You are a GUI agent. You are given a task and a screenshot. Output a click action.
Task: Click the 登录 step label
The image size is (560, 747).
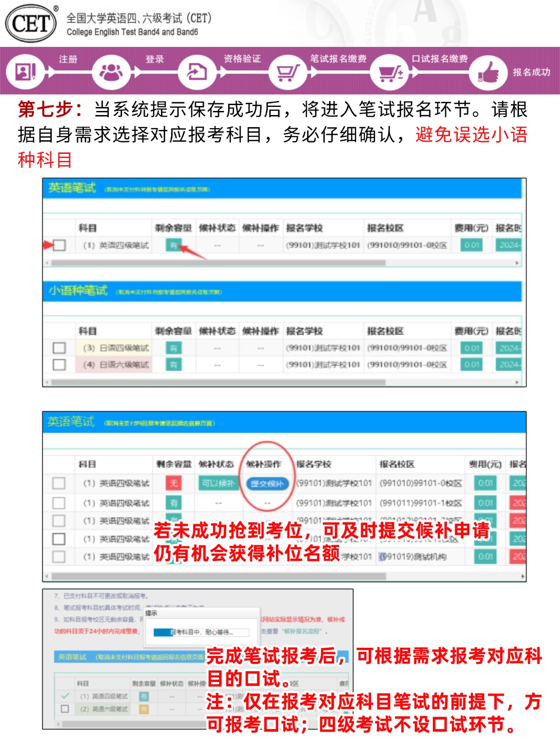click(x=155, y=59)
